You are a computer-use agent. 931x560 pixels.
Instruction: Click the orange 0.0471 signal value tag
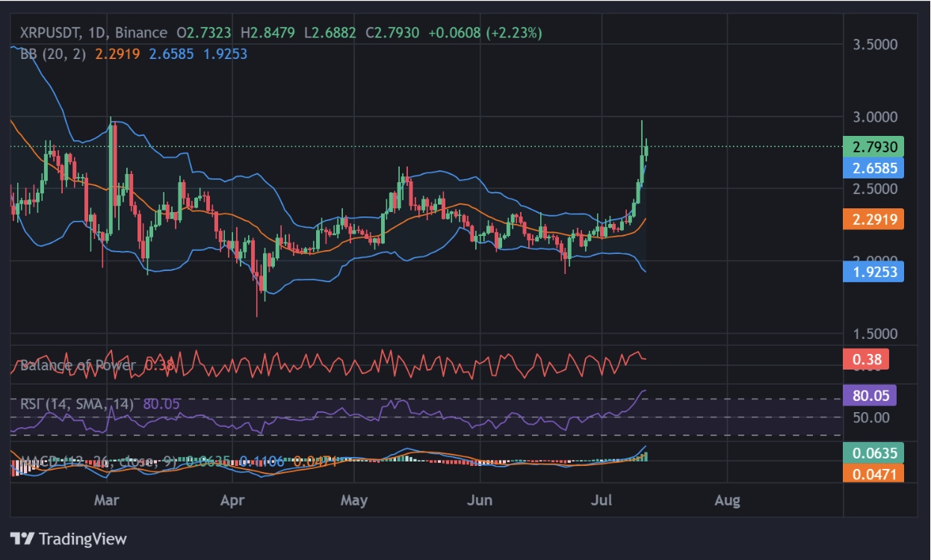tap(873, 473)
